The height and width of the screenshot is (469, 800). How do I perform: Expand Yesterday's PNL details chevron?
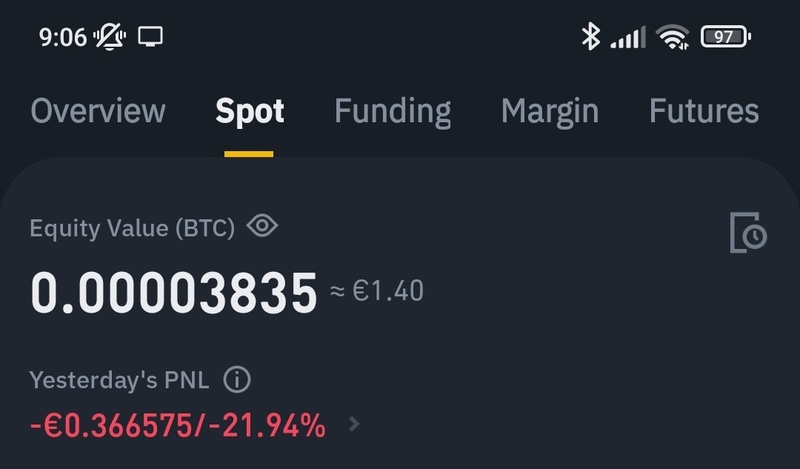(x=353, y=424)
